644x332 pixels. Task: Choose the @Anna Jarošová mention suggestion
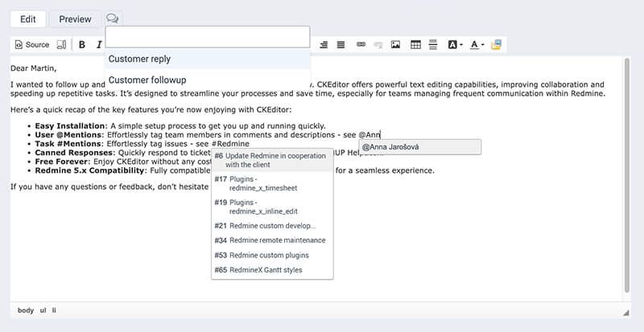[419, 147]
